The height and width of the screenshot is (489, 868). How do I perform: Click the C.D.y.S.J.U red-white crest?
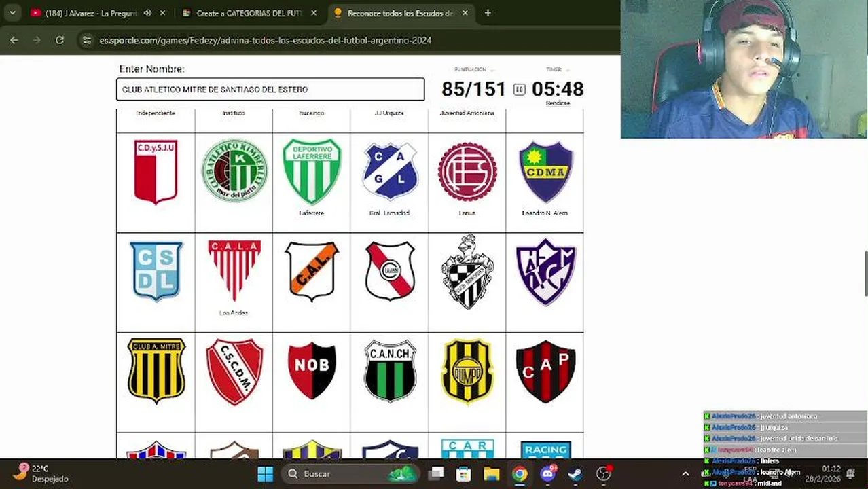point(156,171)
